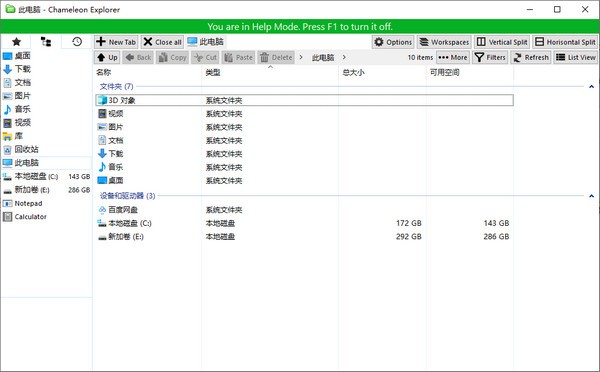
Task: Go up one folder level
Action: point(107,57)
